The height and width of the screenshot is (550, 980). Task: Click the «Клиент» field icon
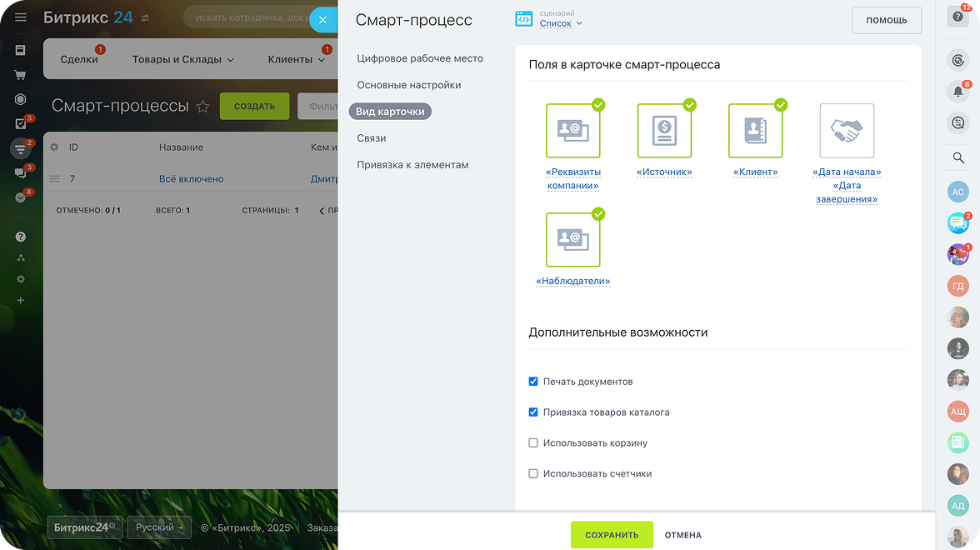[x=755, y=131]
